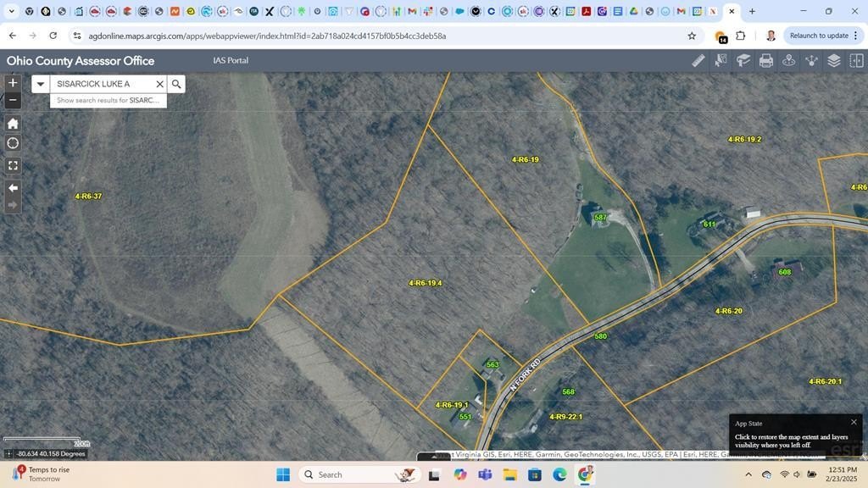Image resolution: width=868 pixels, height=488 pixels.
Task: Clear the SISARCICK LUKE A search text
Action: pyautogui.click(x=159, y=84)
